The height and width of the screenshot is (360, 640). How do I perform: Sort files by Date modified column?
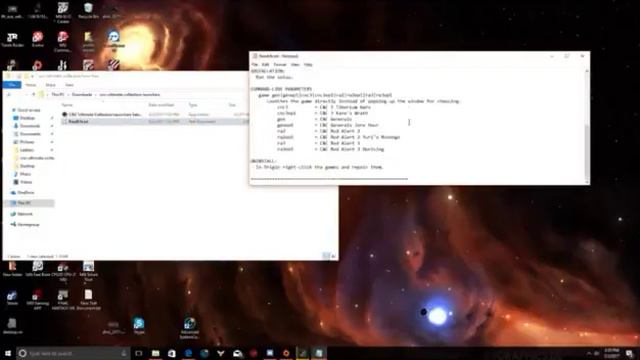click(x=161, y=105)
